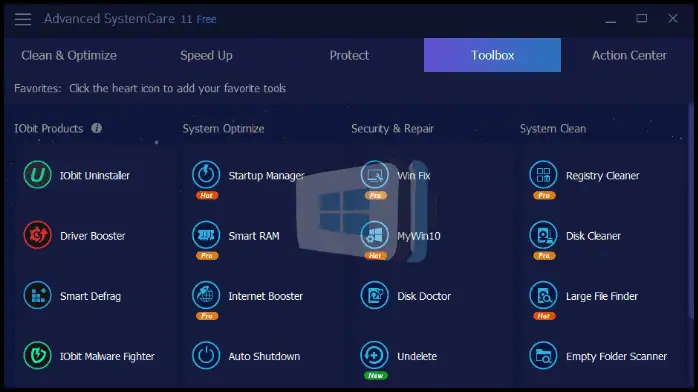This screenshot has height=392, width=698.
Task: Open Smart Defrag text label
Action: [x=90, y=296]
